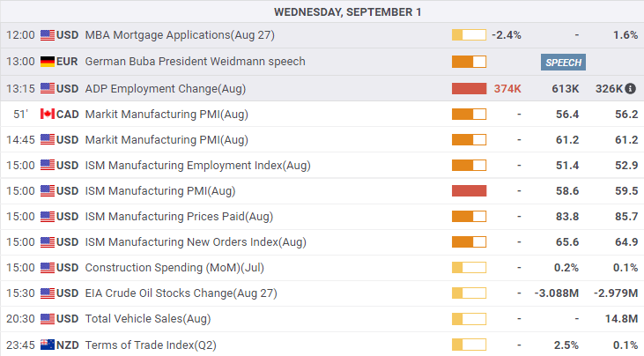Click the German flag icon for EUR
The width and height of the screenshot is (644, 356).
[x=48, y=62]
